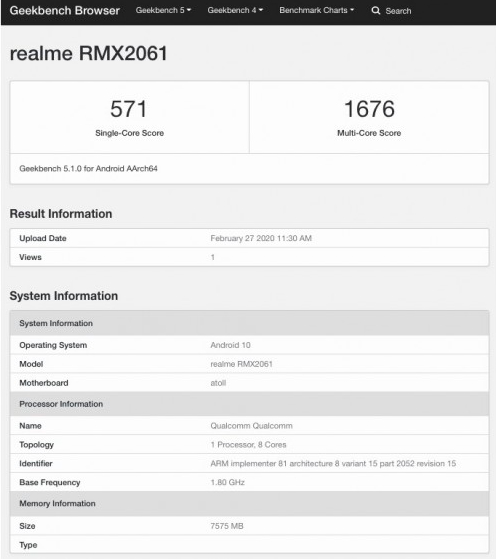The width and height of the screenshot is (496, 559).
Task: Click the Geekbench 5.1.0 version text
Action: 88,169
